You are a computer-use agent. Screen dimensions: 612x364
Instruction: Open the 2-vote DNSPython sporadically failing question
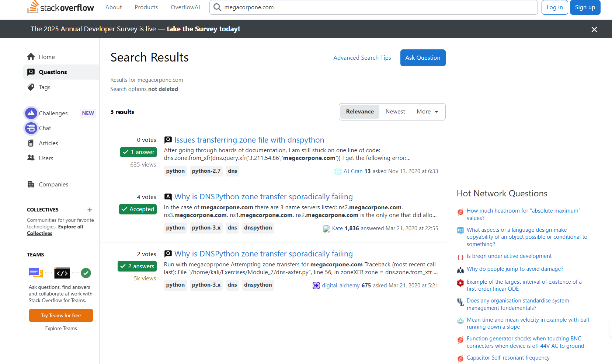264,254
